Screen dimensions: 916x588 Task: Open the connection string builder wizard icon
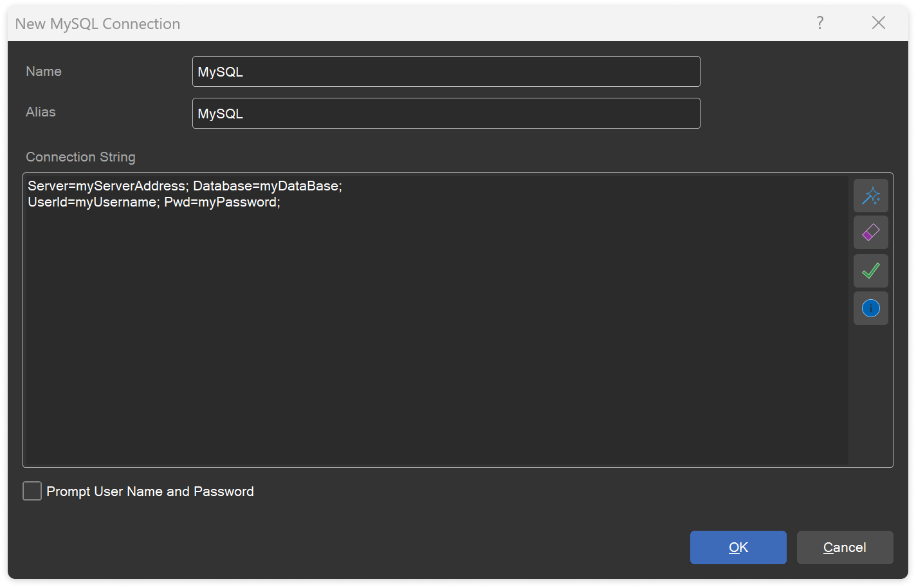871,196
